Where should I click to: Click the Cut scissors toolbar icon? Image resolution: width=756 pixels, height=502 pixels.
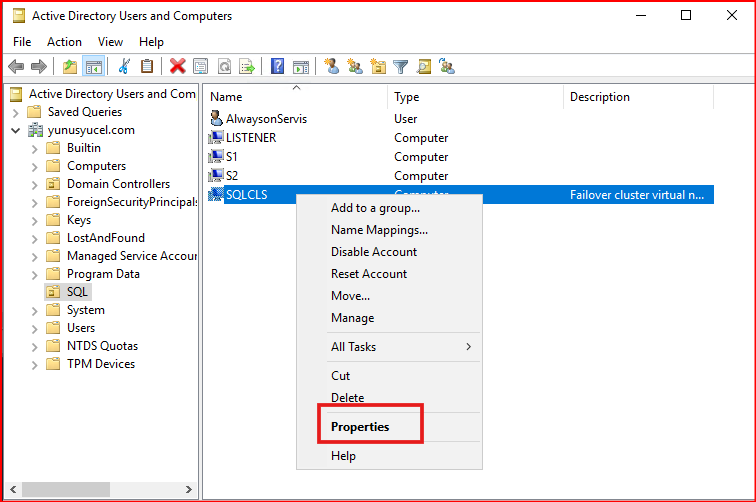[x=124, y=66]
